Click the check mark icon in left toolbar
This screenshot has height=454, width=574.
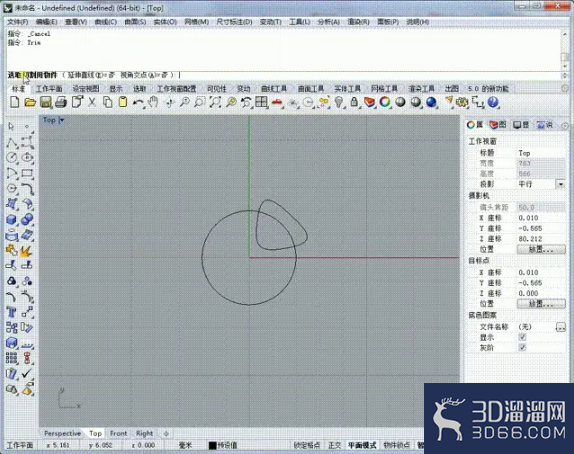click(27, 373)
